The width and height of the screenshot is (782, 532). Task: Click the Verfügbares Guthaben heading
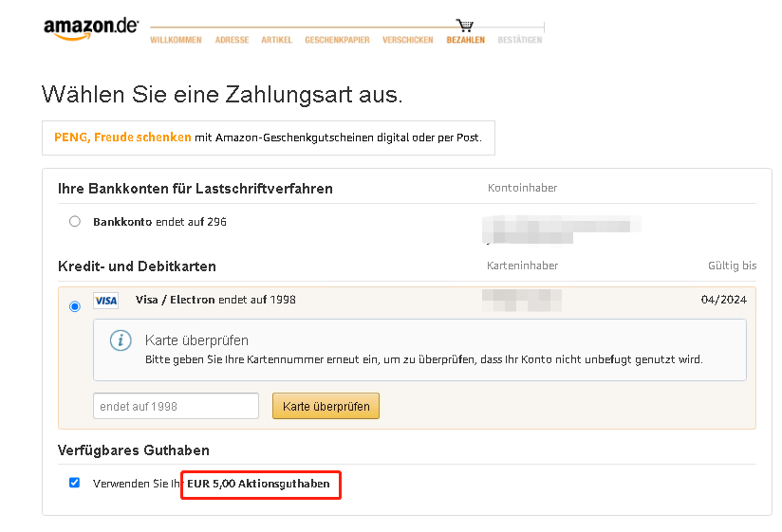(134, 450)
